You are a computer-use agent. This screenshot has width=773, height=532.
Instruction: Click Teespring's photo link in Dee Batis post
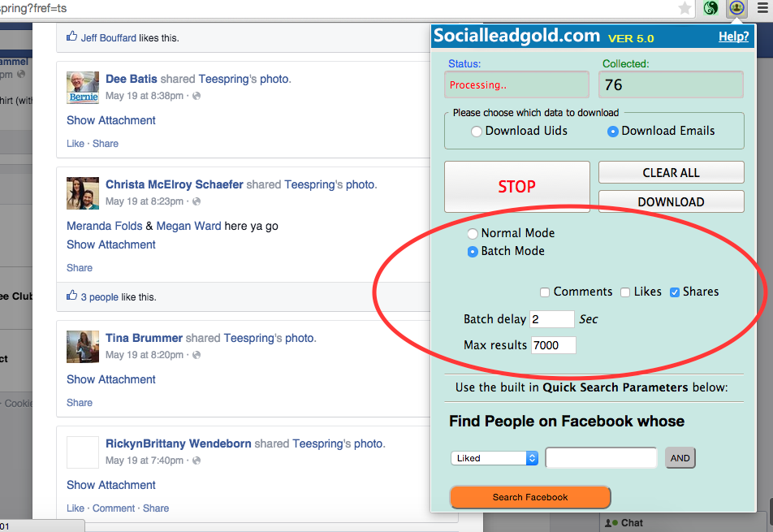244,79
